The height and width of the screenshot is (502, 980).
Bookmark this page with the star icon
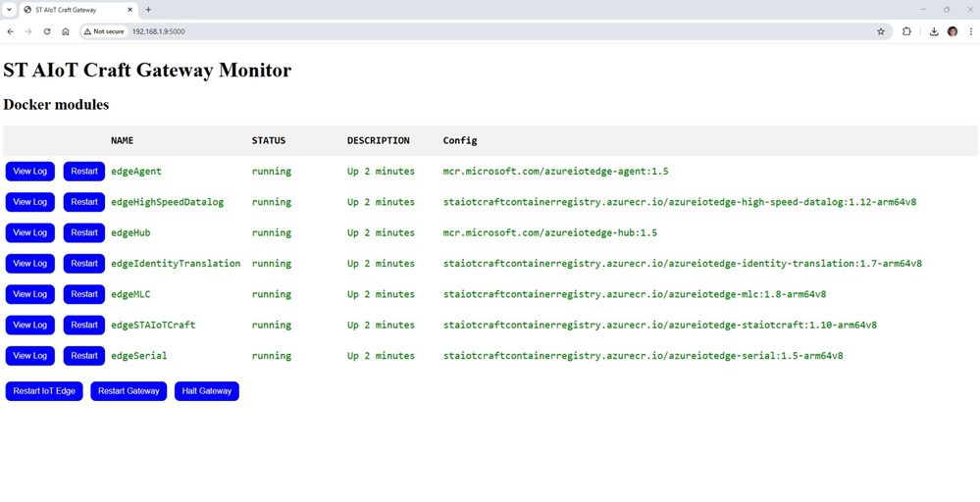(881, 31)
